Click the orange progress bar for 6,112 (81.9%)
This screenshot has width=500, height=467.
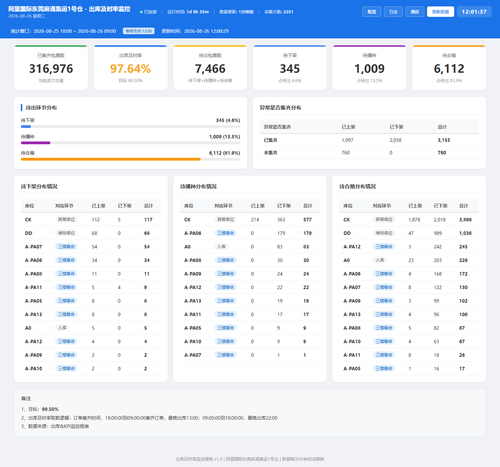pyautogui.click(x=111, y=159)
